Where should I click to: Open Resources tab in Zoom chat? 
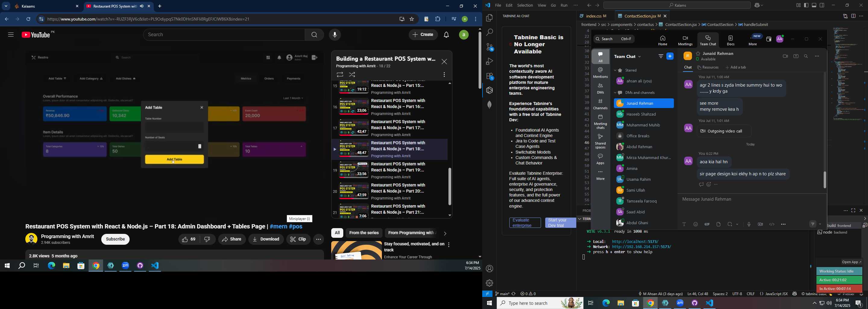(708, 68)
